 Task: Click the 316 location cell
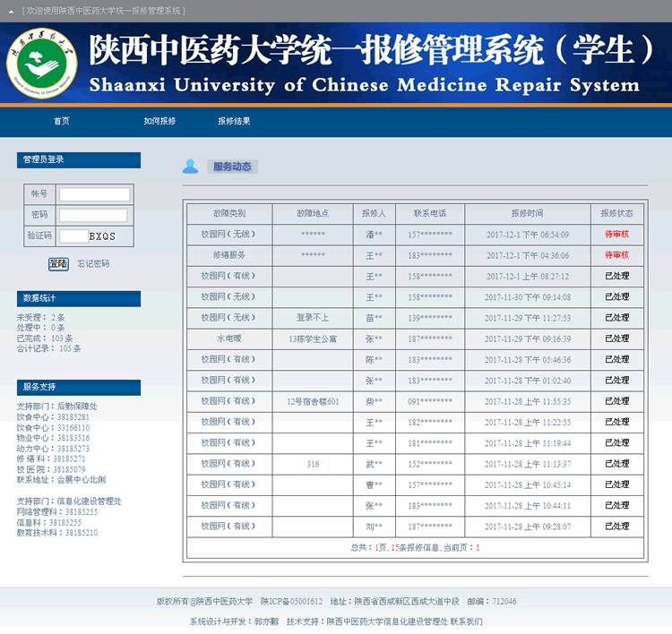point(313,465)
